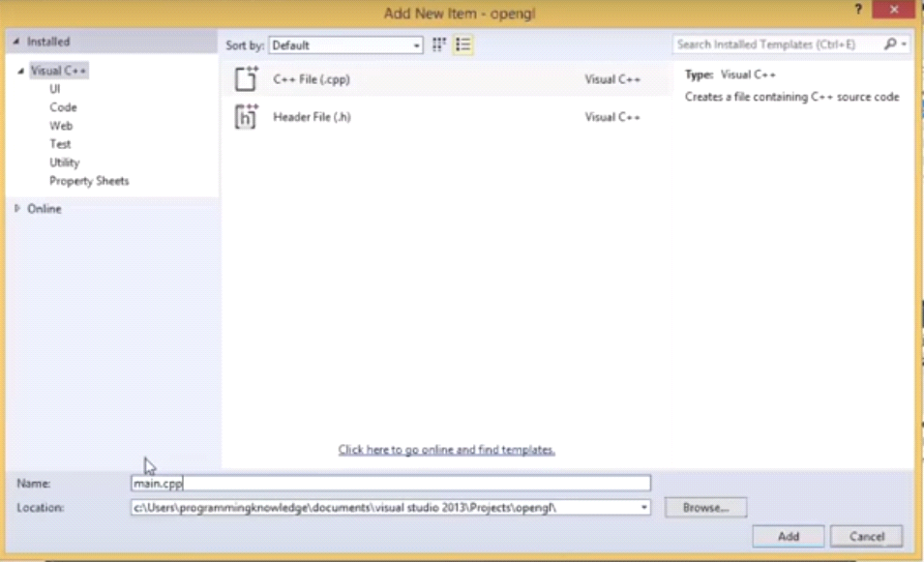This screenshot has width=924, height=562.
Task: Select the Property Sheets category
Action: [89, 181]
